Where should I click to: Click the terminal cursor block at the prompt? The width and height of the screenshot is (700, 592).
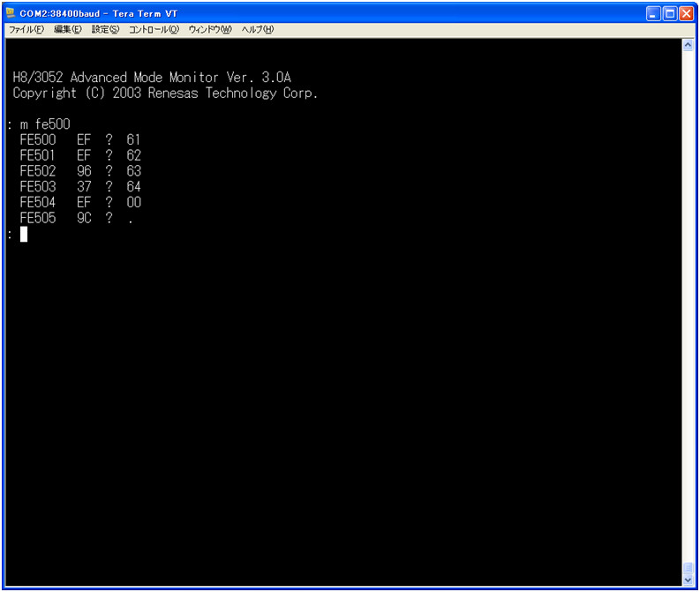pyautogui.click(x=24, y=234)
